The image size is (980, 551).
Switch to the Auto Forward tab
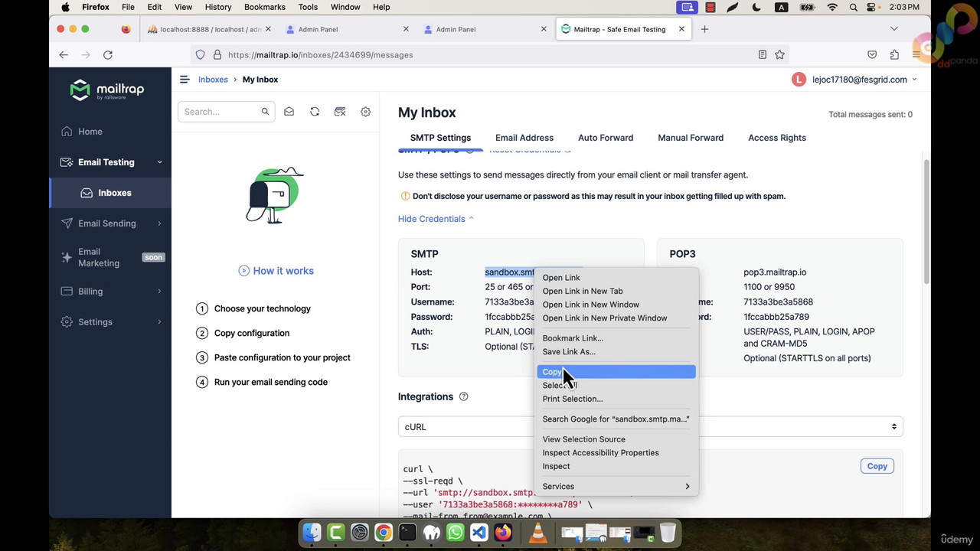tap(606, 138)
